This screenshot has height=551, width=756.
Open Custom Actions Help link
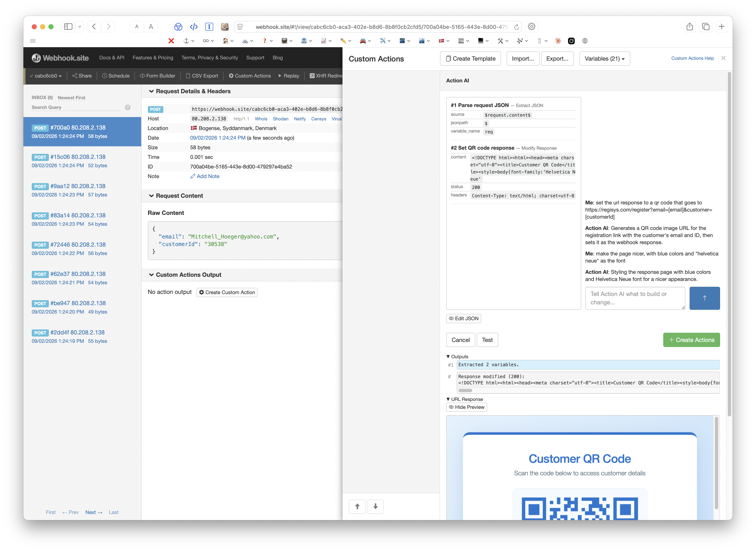point(692,58)
